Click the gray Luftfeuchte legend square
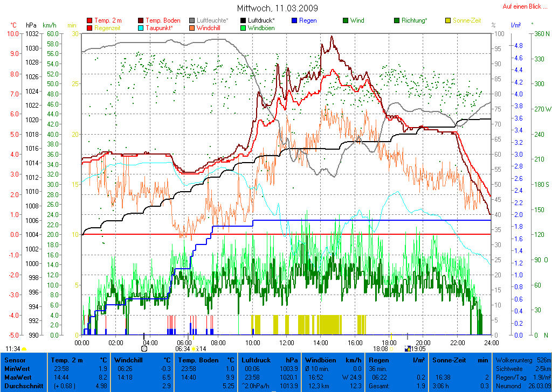552x392 pixels. click(x=192, y=20)
